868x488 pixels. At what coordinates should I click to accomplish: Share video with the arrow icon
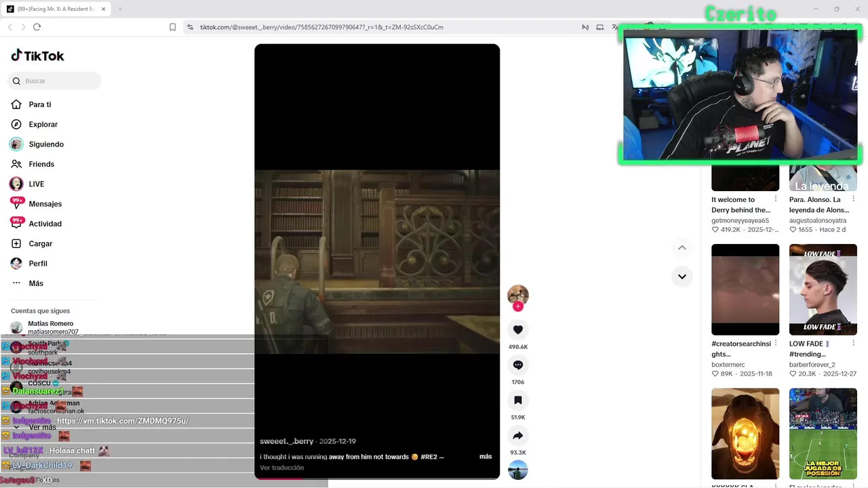(518, 435)
